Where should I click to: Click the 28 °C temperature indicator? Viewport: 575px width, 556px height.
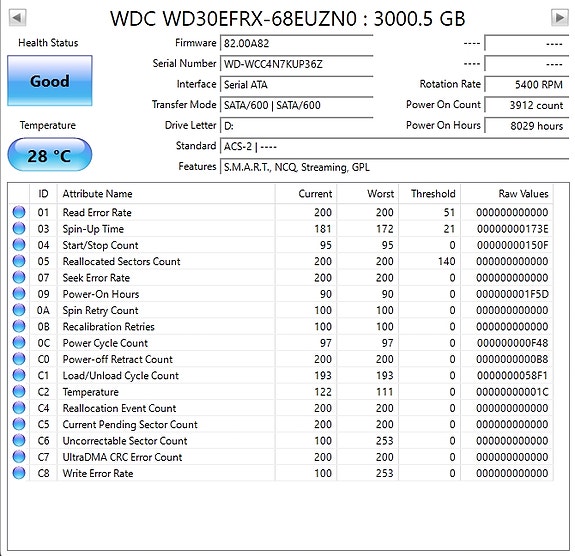point(50,155)
